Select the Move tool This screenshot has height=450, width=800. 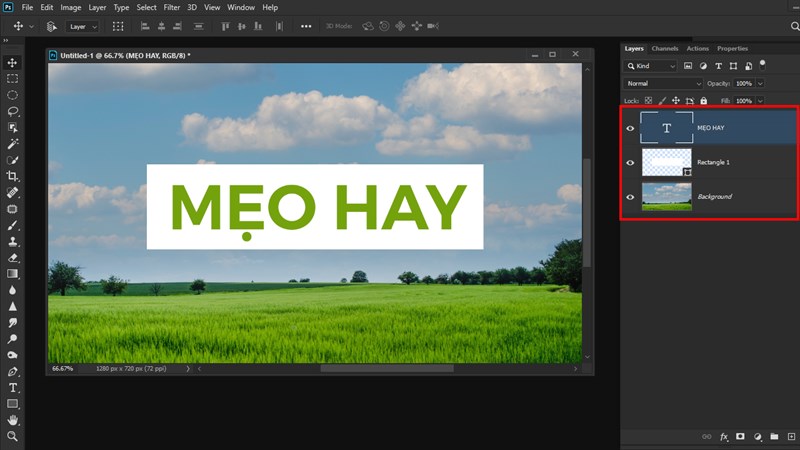click(x=12, y=63)
